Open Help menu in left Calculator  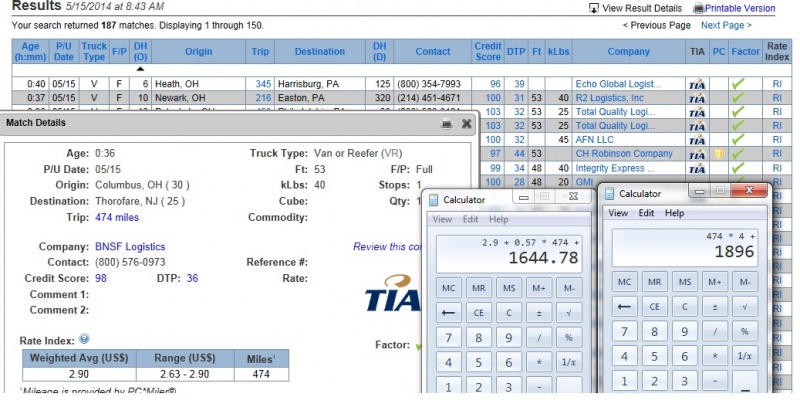pyautogui.click(x=498, y=219)
